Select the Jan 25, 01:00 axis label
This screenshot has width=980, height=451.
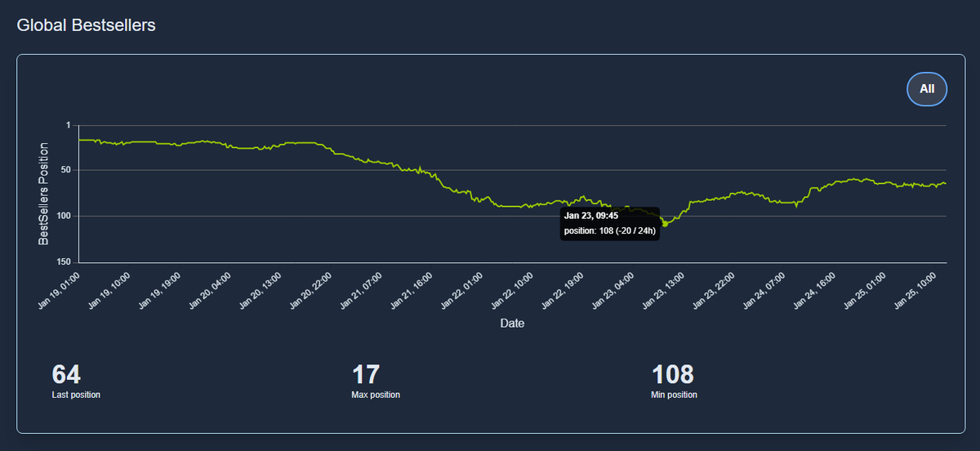(x=866, y=289)
